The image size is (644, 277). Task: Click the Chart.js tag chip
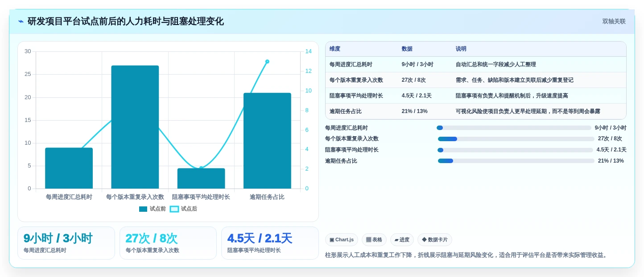pyautogui.click(x=342, y=239)
